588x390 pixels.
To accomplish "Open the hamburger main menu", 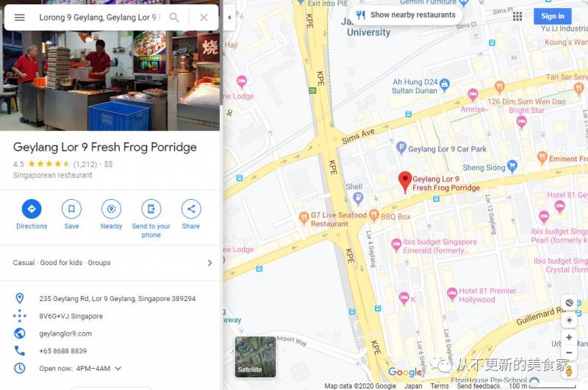I will click(x=20, y=17).
